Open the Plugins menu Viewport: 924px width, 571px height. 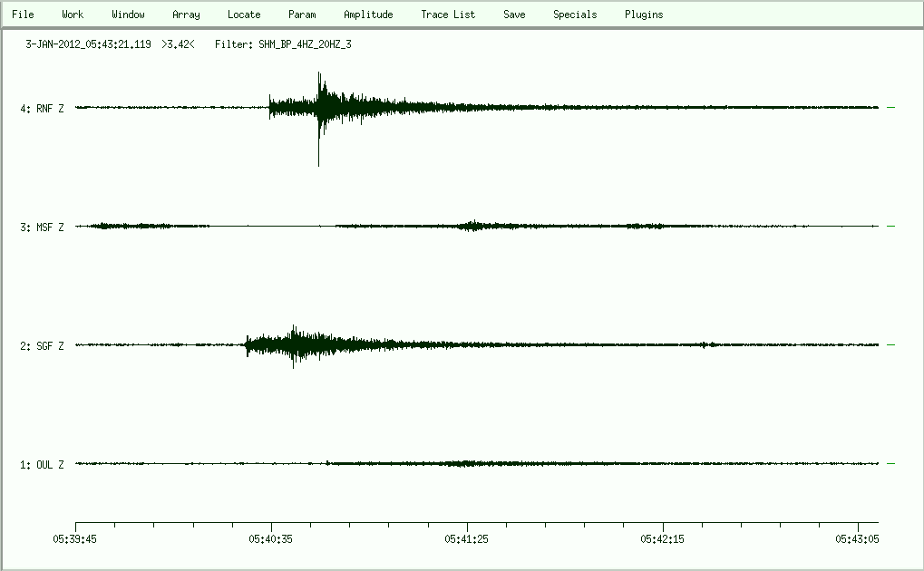point(644,15)
